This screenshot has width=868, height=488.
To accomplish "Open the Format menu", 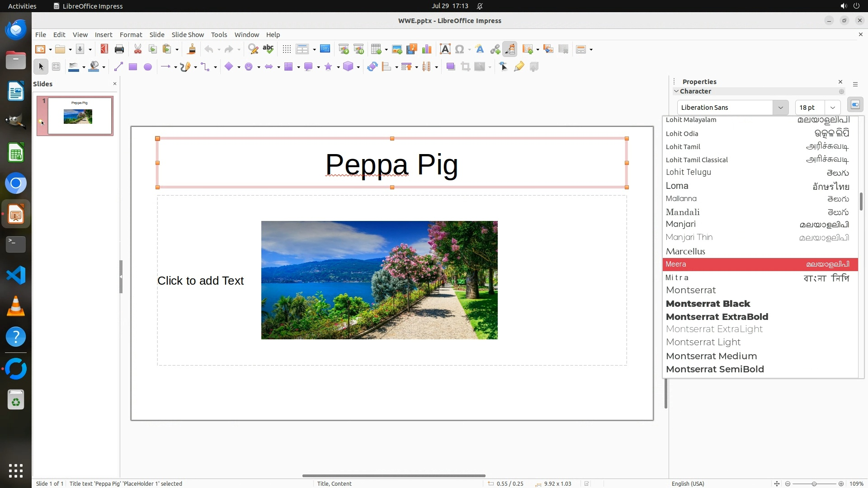I will 131,35.
